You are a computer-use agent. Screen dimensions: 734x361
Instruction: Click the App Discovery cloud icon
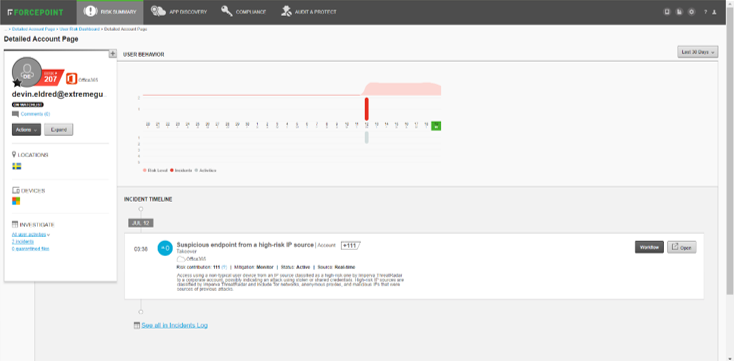[x=157, y=11]
